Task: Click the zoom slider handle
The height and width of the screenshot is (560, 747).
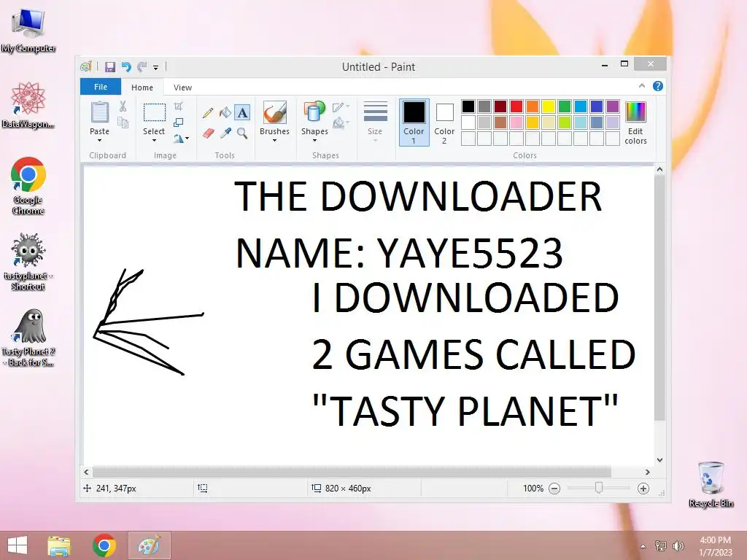Action: [x=599, y=488]
